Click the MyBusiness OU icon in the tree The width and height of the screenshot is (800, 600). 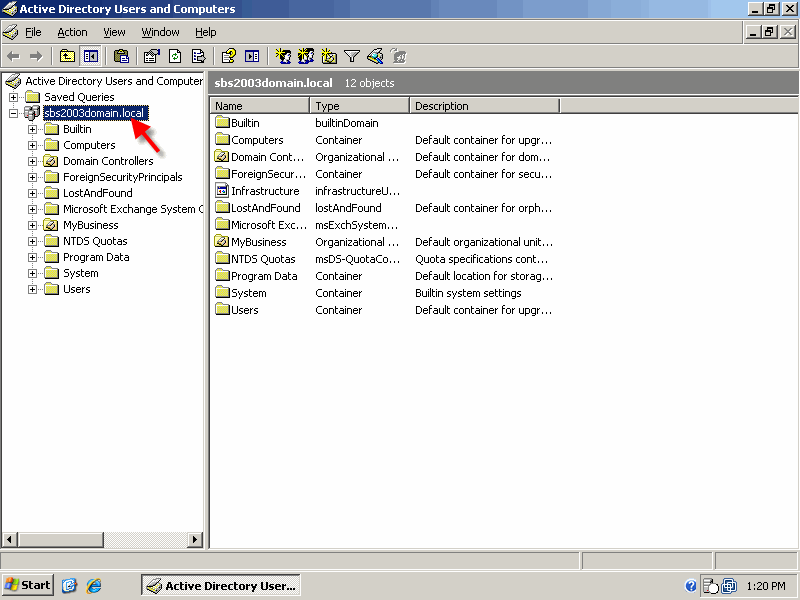coord(51,225)
